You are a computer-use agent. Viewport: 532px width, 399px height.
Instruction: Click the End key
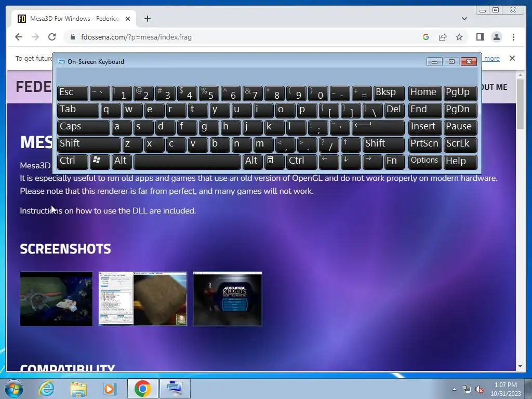(425, 110)
